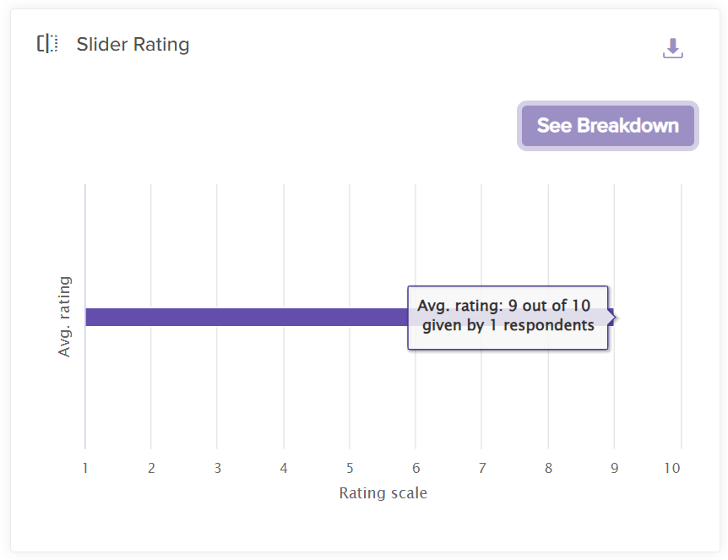Click scale value 10 on the axis

pyautogui.click(x=672, y=468)
